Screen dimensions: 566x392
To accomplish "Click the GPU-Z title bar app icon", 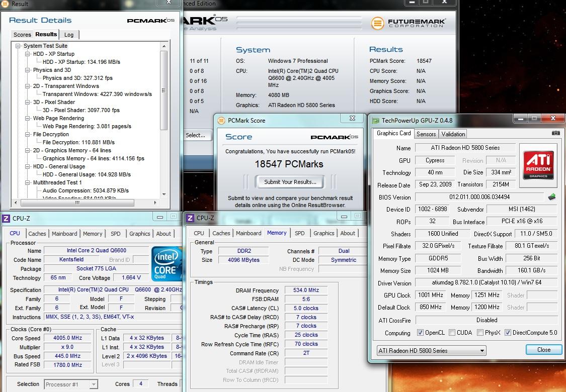I will pos(376,121).
